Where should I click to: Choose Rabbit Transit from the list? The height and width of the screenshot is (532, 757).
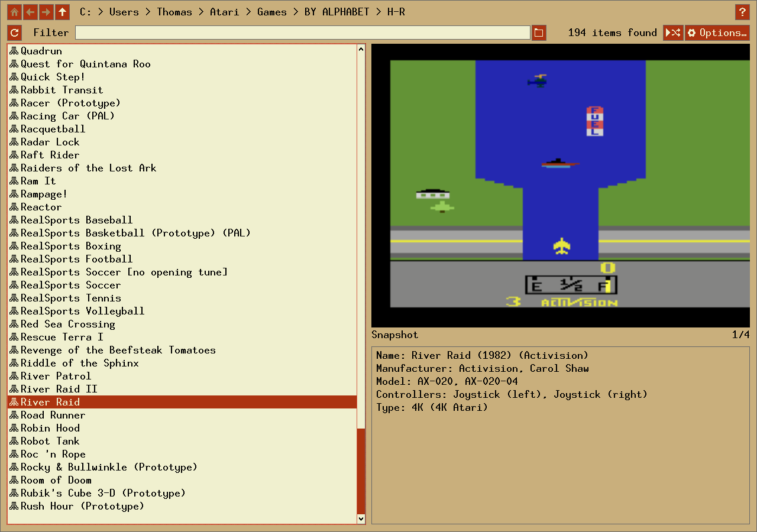[x=182, y=90]
